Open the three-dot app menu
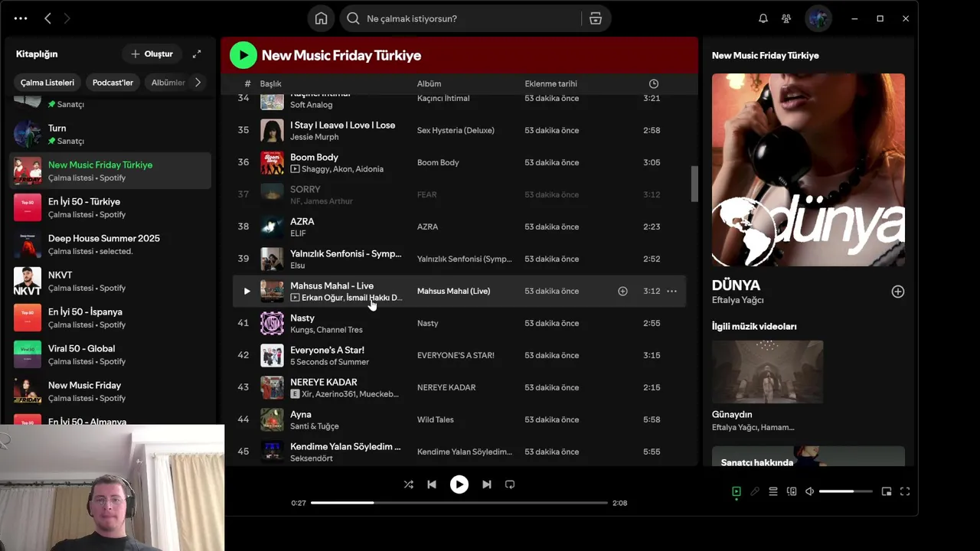Viewport: 980px width, 551px height. pyautogui.click(x=21, y=18)
